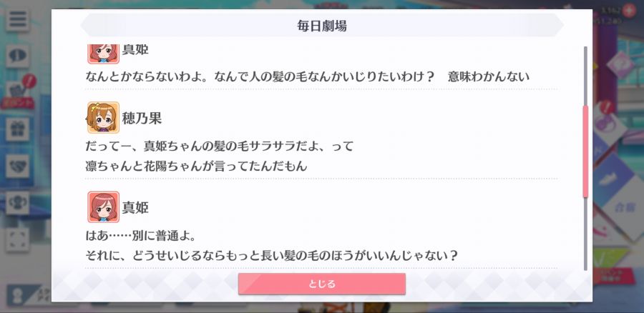
Task: Tap Maki's partially visible top avatar
Action: 103,54
